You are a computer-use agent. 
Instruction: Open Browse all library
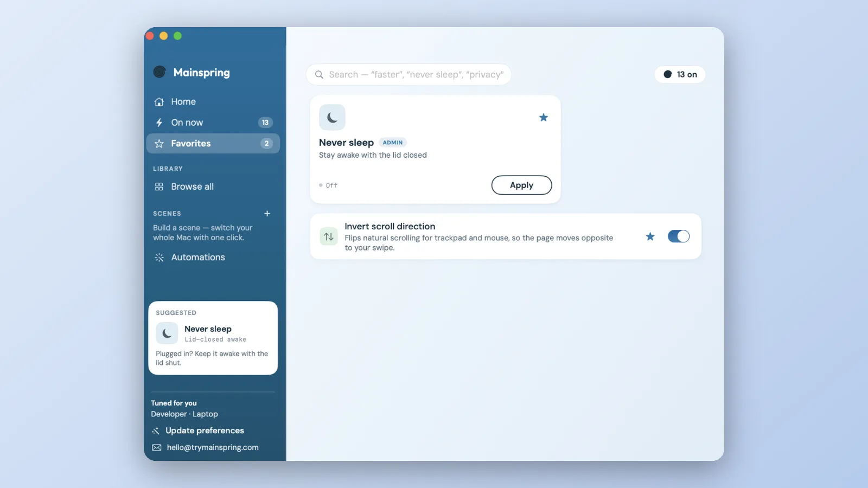[x=213, y=187]
